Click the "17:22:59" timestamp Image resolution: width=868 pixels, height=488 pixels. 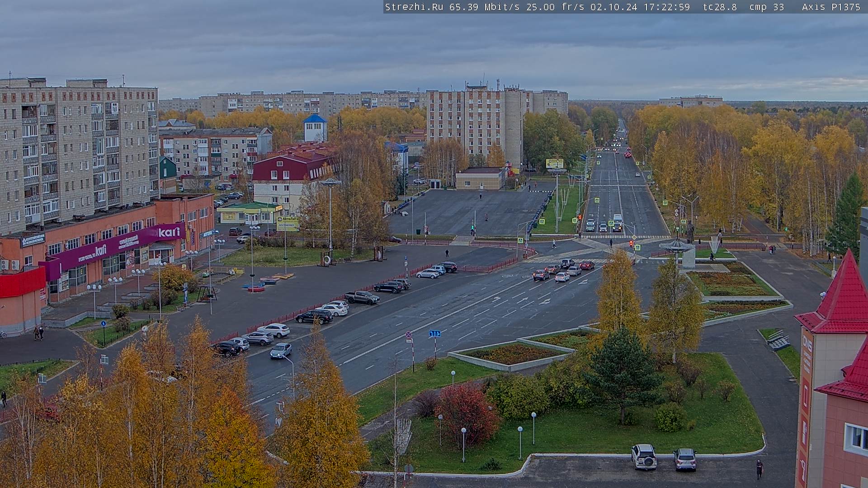coord(666,7)
